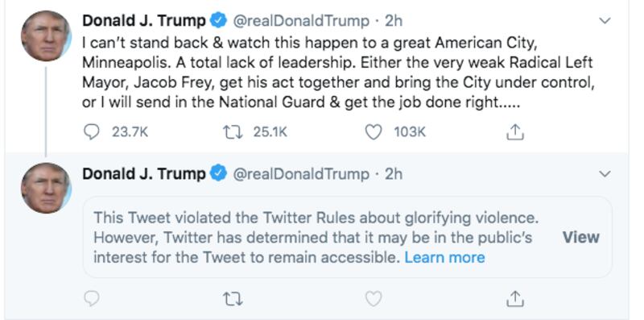This screenshot has width=644, height=320.
Task: Like the flagged second tweet
Action: [x=374, y=298]
